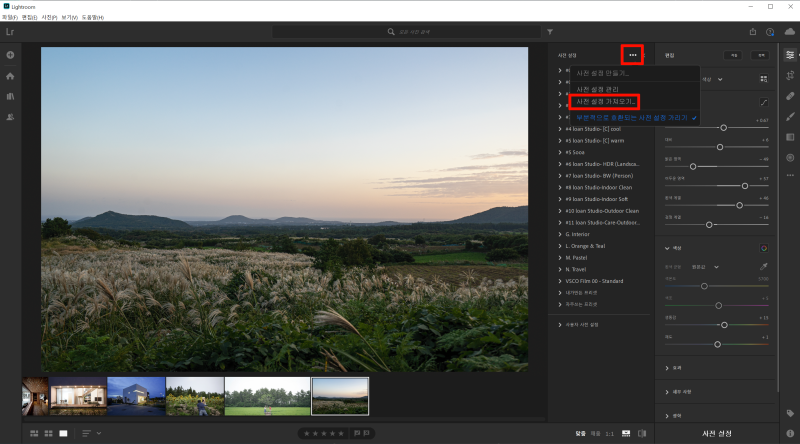
Task: Select the Crop and Rotate tool
Action: tap(790, 76)
